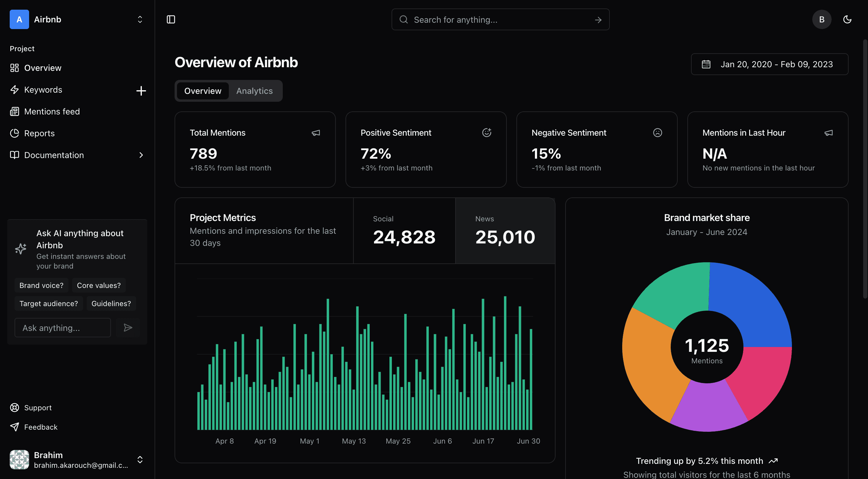Click the trending up arrow icon
Image resolution: width=868 pixels, height=479 pixels.
pos(773,461)
